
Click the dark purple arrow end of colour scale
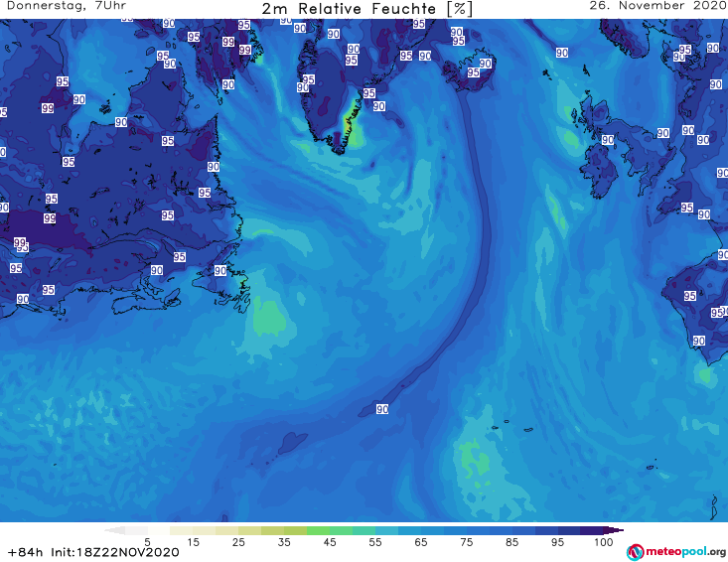[x=614, y=530]
